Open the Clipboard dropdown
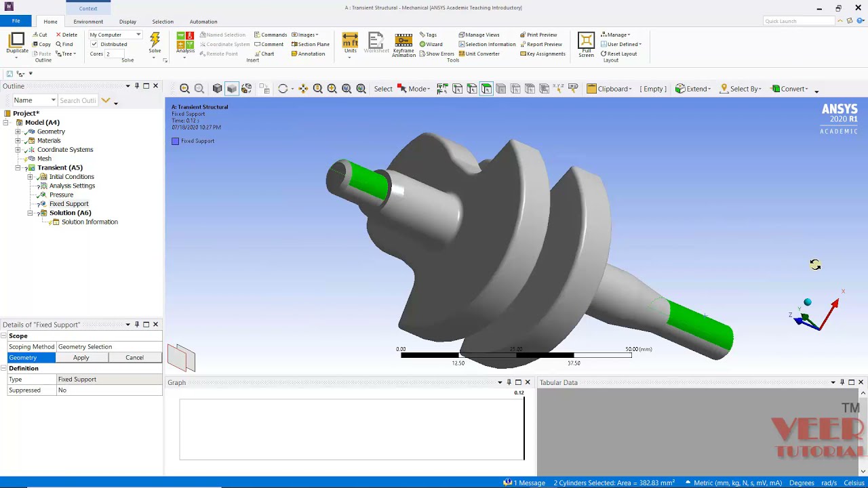The width and height of the screenshot is (868, 488). click(610, 89)
